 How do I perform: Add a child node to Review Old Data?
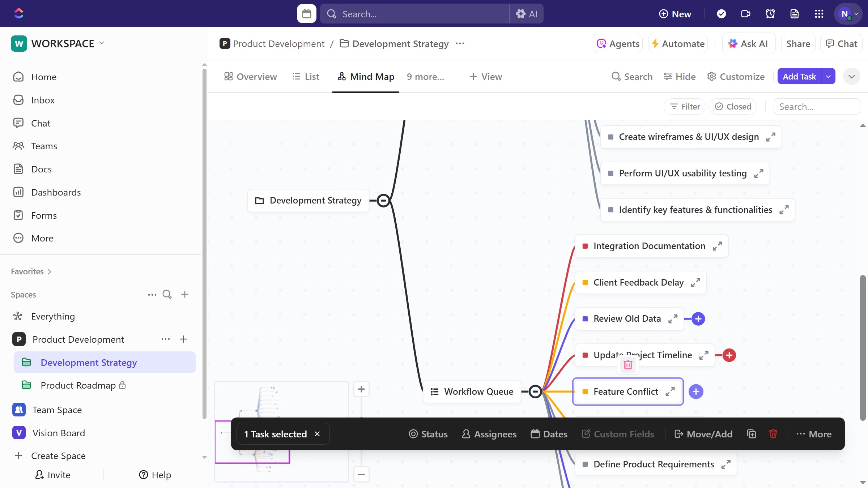[698, 319]
